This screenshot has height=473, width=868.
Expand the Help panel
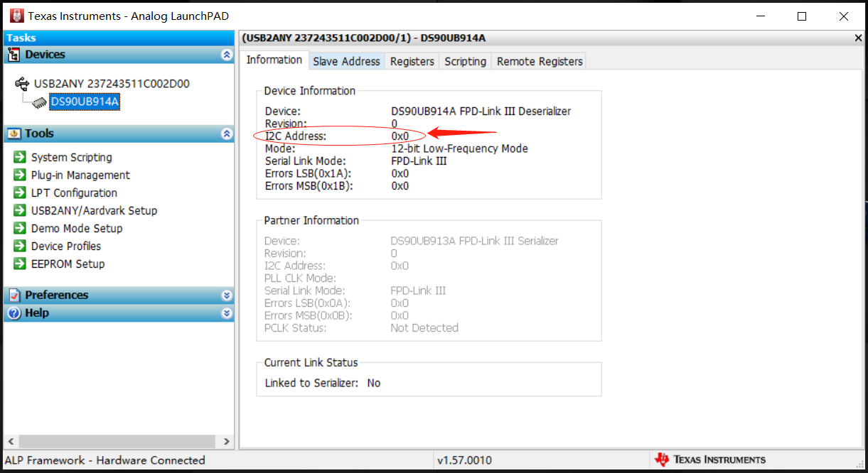(227, 313)
